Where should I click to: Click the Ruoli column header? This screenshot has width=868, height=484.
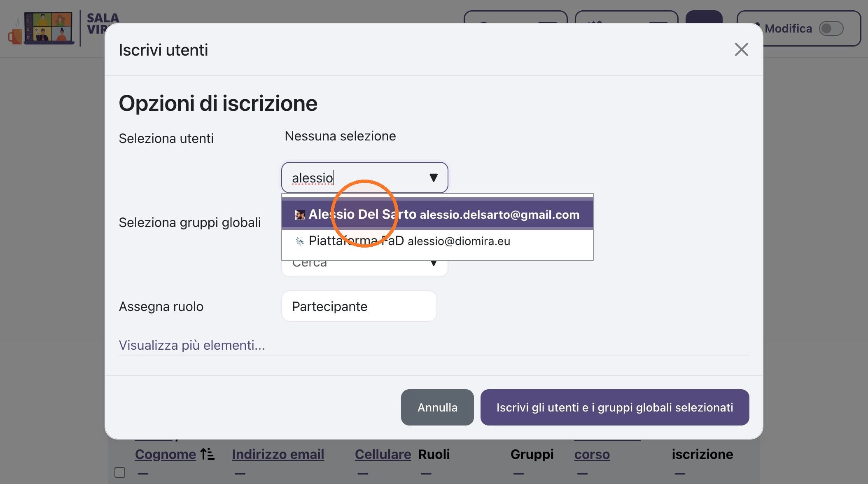pyautogui.click(x=434, y=454)
